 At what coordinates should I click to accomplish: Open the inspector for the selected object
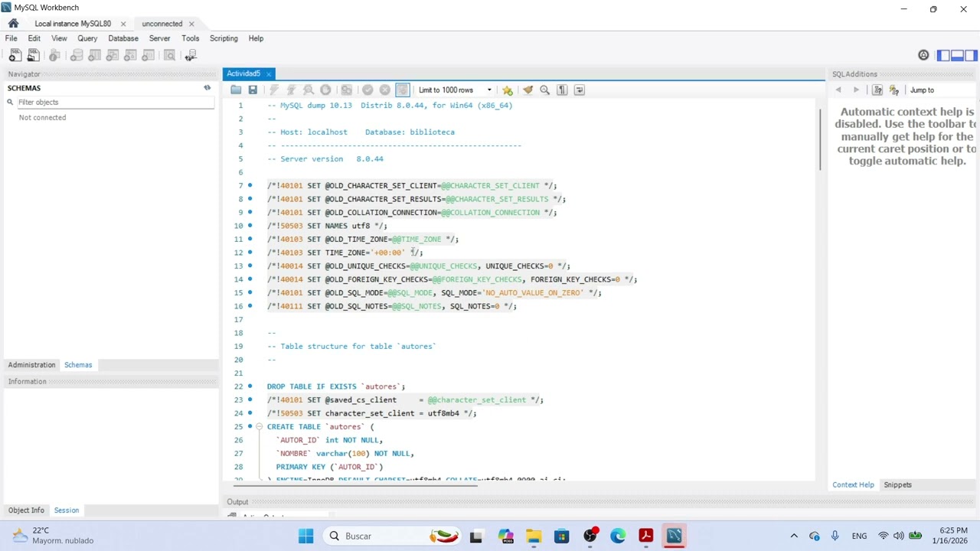point(54,55)
